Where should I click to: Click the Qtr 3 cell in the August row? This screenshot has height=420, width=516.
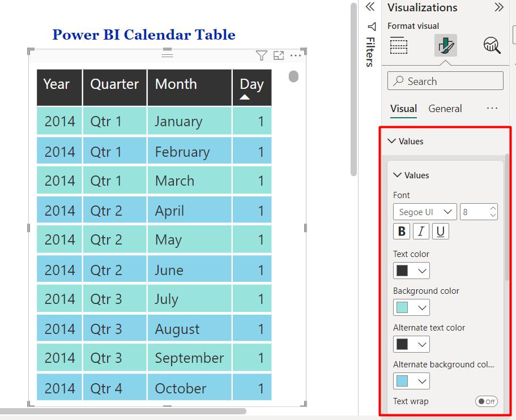114,329
